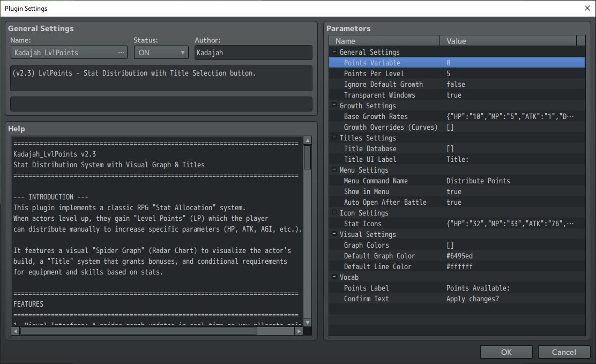Select the Auto Open After Battle row
This screenshot has height=364, width=596.
click(x=385, y=202)
